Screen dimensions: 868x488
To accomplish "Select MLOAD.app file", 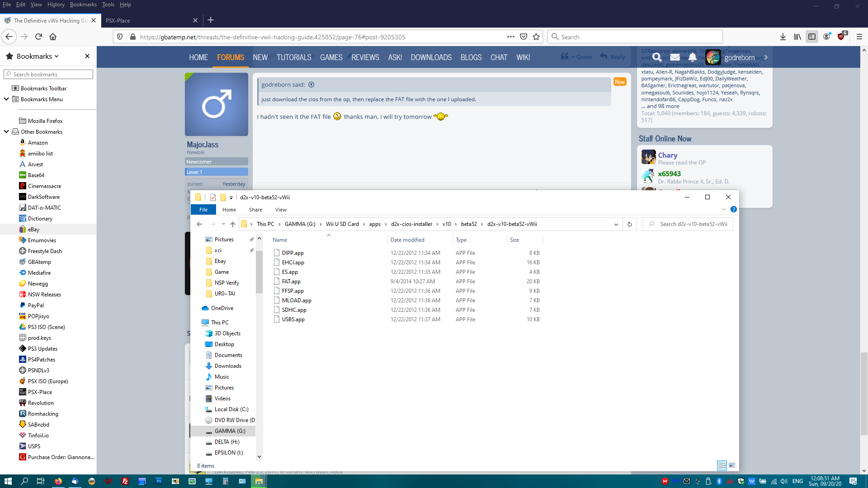I will coord(297,300).
